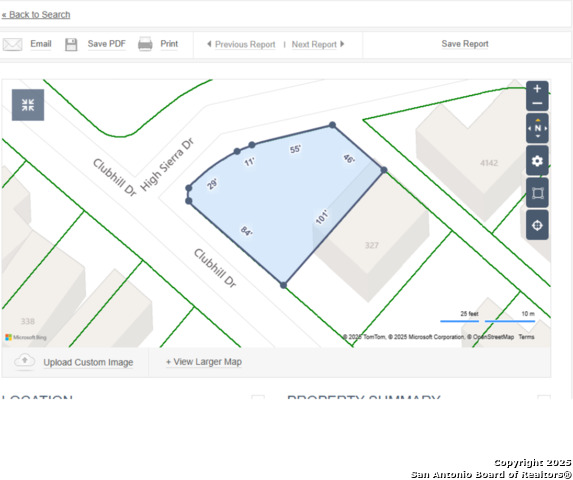Zoom in on the map

click(x=537, y=89)
